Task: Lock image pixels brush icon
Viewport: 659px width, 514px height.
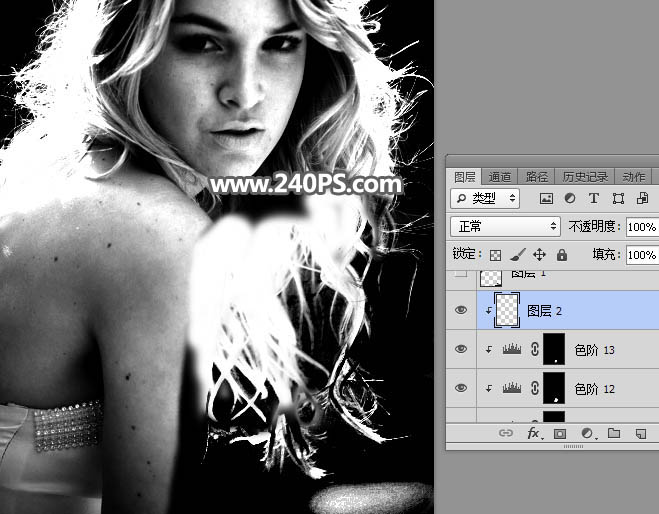Action: click(x=518, y=254)
